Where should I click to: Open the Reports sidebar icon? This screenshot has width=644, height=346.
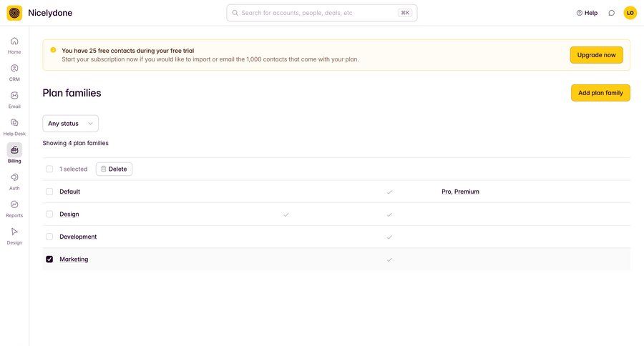point(14,204)
